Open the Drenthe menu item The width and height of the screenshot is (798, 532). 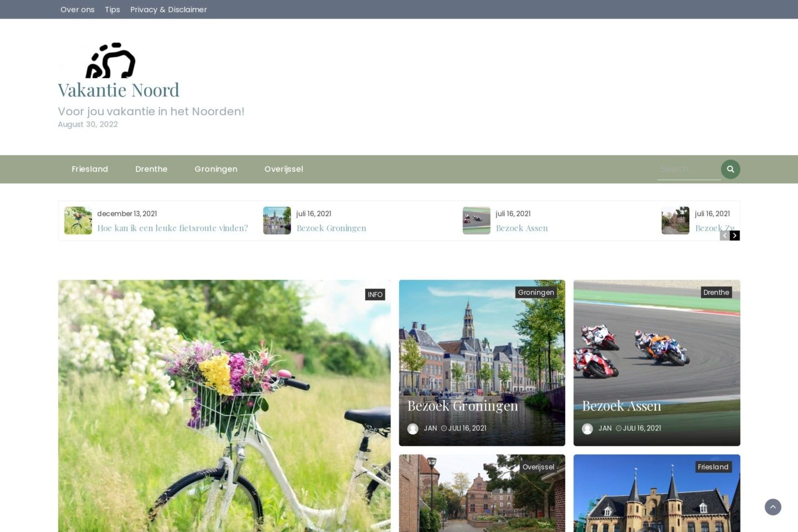pos(151,169)
